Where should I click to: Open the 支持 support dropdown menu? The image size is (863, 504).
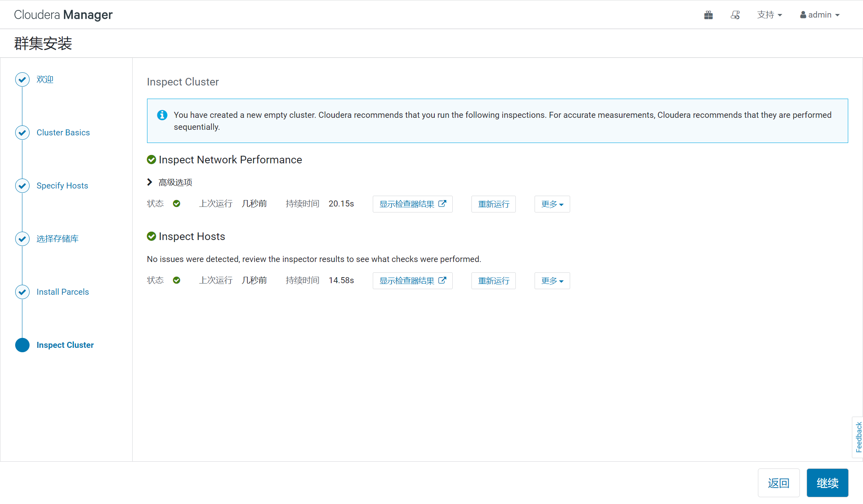(x=769, y=15)
